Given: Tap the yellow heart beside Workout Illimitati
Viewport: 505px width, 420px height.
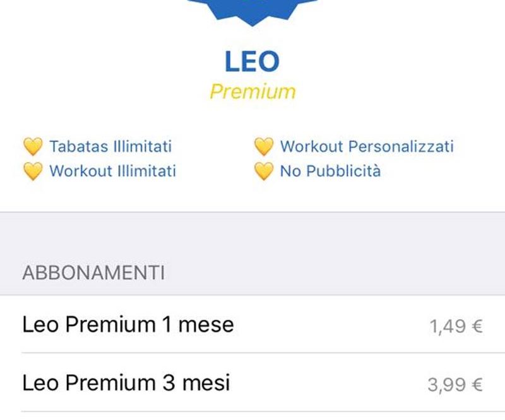Looking at the screenshot, I should pos(33,172).
